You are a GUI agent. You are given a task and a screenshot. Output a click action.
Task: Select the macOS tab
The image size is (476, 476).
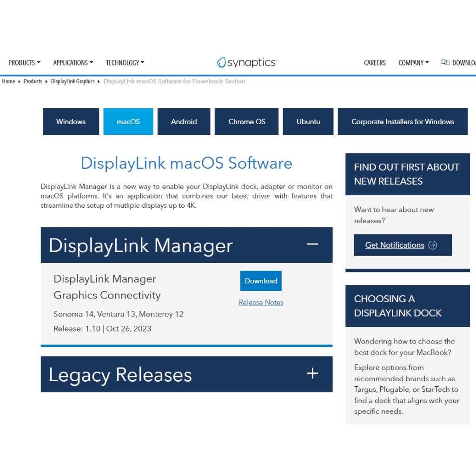point(128,122)
